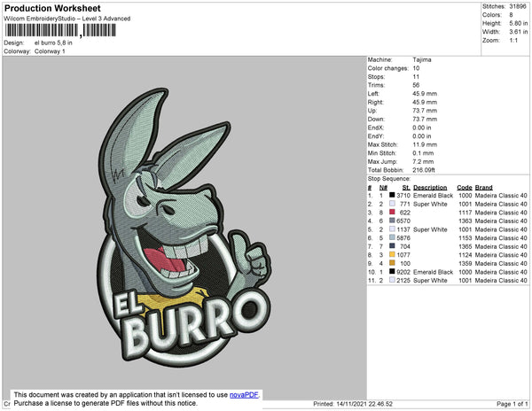Click the 'Brand' column header
532x411 pixels.
coord(484,188)
